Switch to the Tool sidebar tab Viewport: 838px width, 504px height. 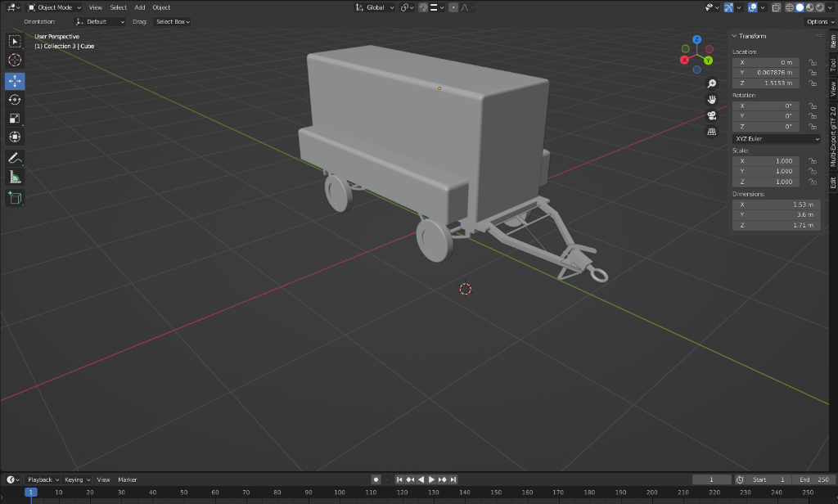coord(833,65)
